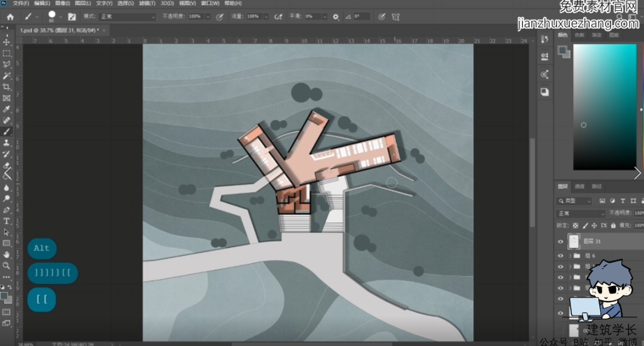This screenshot has height=346, width=644.
Task: Open the smoothing options gear
Action: (x=336, y=17)
